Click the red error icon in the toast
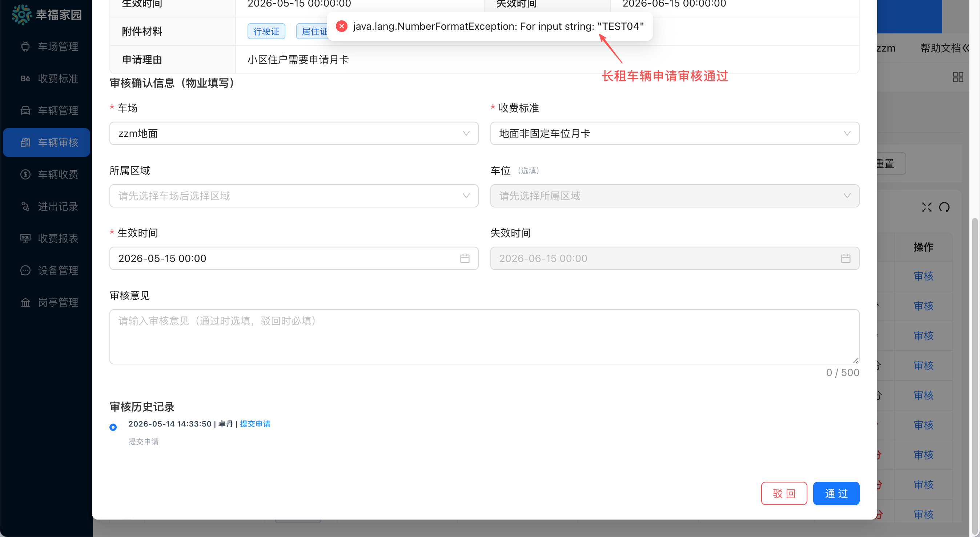The width and height of the screenshot is (980, 537). point(342,26)
